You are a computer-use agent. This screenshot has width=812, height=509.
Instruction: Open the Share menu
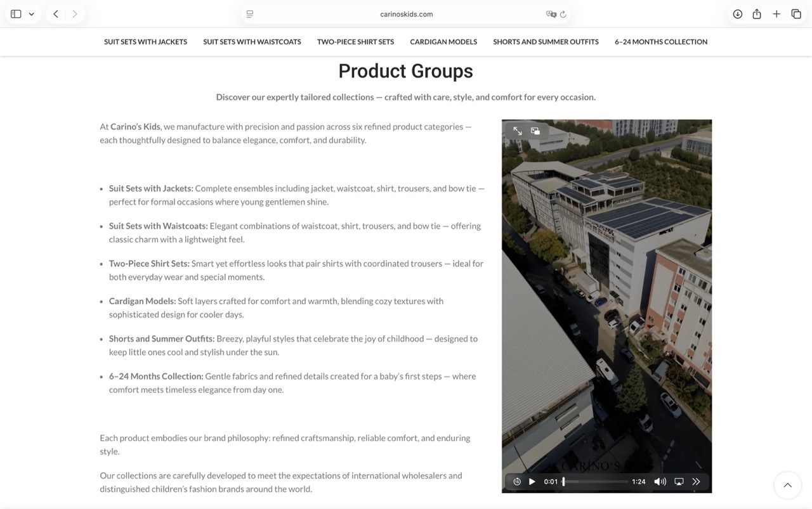[757, 14]
